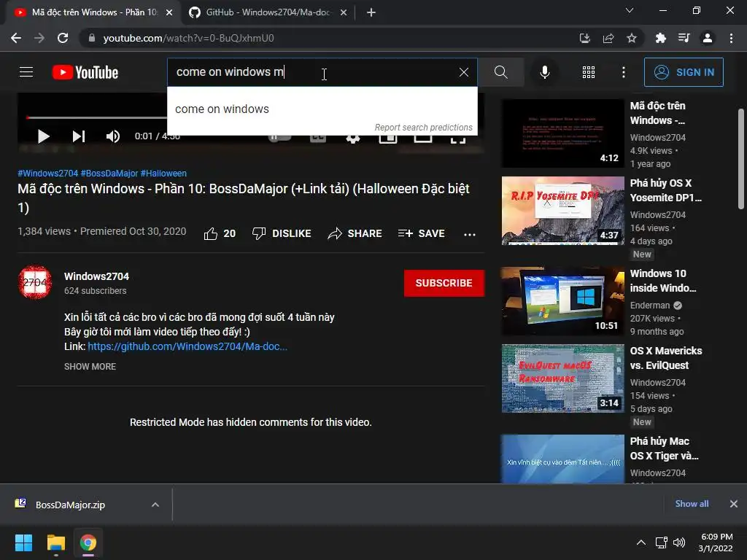Go to YouTube home via logo
The width and height of the screenshot is (747, 560).
click(85, 72)
